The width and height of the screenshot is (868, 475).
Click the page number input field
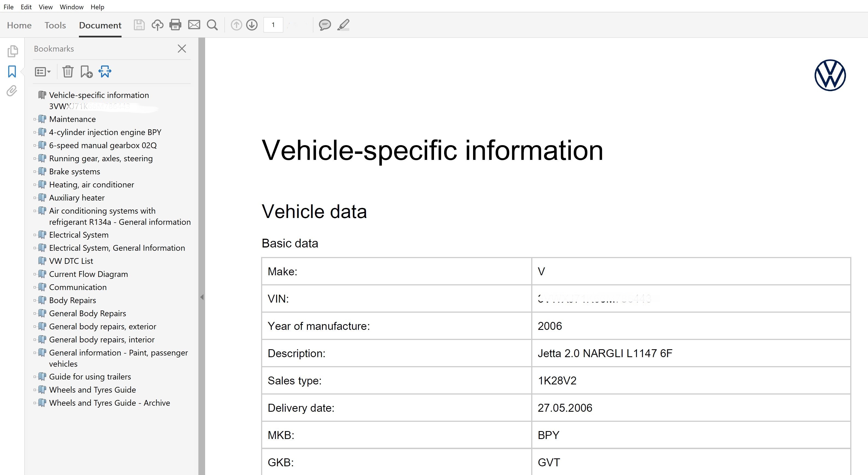[273, 25]
